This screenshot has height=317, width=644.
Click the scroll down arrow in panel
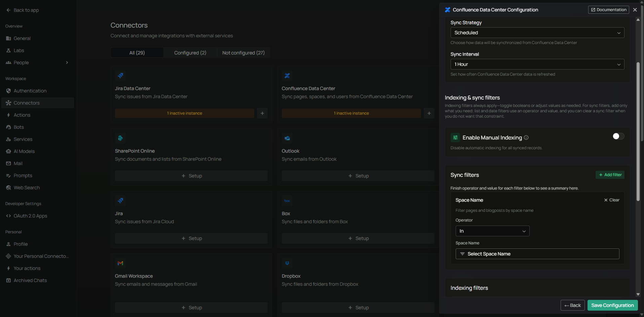pyautogui.click(x=638, y=294)
